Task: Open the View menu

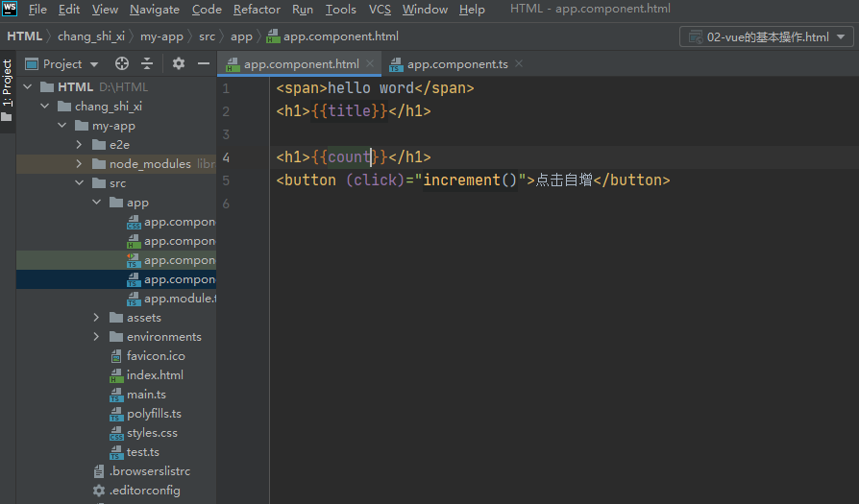Action: pos(105,10)
